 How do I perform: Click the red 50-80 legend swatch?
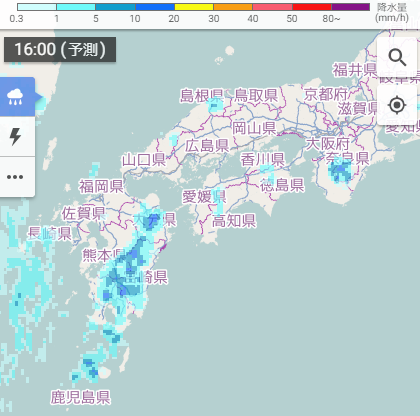pyautogui.click(x=312, y=7)
